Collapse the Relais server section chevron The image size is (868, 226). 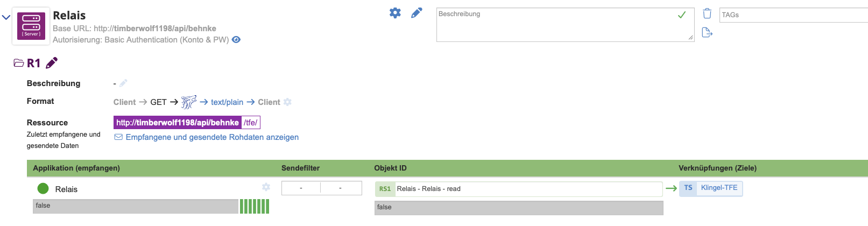point(6,17)
